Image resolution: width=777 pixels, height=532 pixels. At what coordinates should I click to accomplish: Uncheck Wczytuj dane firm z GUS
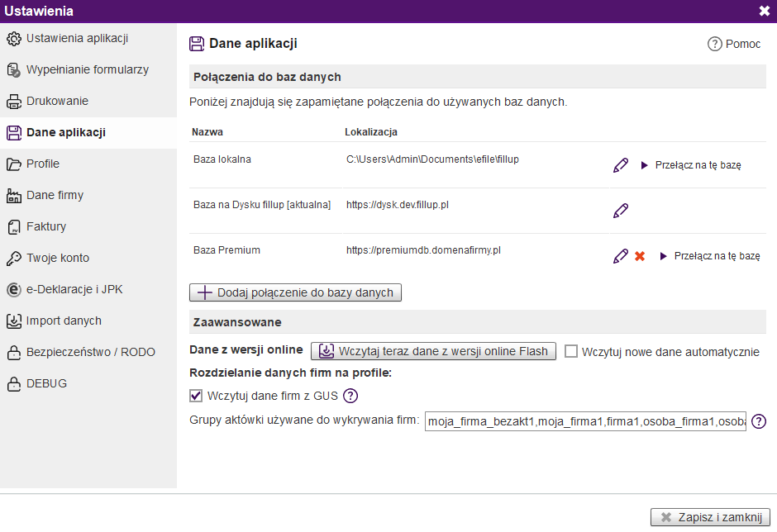click(196, 396)
